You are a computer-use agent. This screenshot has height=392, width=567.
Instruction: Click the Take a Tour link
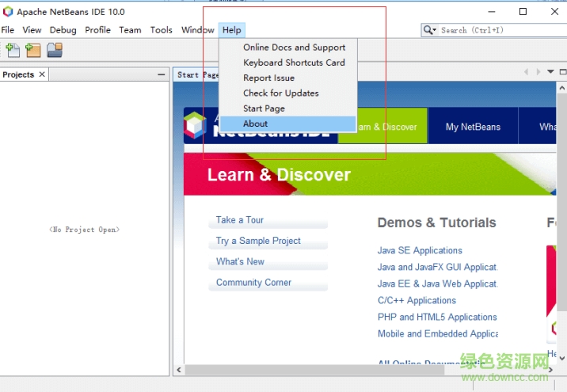(x=240, y=220)
